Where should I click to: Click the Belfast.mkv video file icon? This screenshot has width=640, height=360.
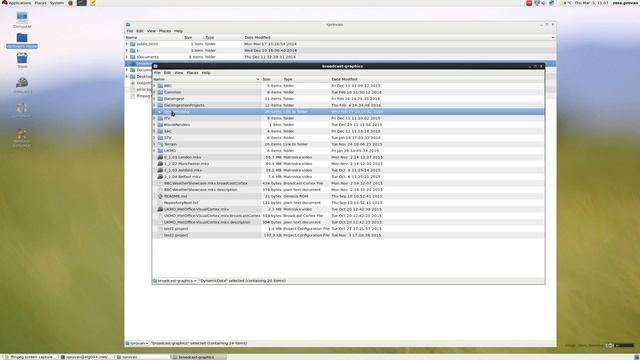click(160, 177)
